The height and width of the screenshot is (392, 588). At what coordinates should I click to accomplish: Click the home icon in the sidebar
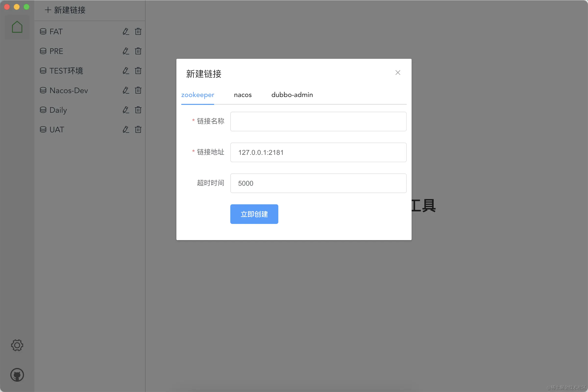pyautogui.click(x=17, y=27)
